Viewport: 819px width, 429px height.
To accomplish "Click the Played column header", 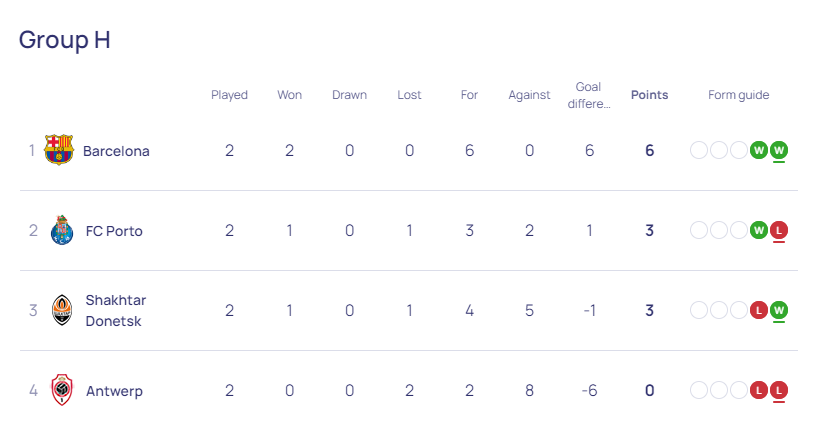I will tap(229, 95).
